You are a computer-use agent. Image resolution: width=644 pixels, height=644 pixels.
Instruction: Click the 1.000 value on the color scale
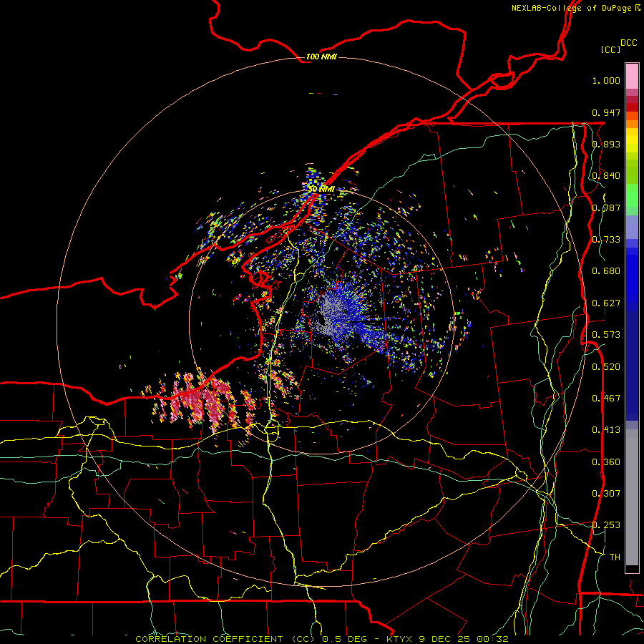(x=606, y=80)
